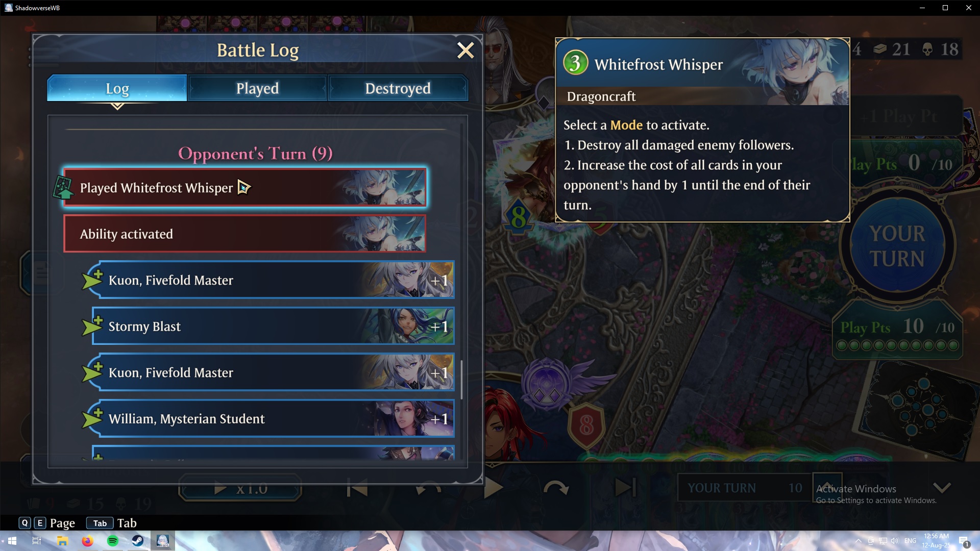This screenshot has height=551, width=980.
Task: Switch to the Played tab
Action: point(257,88)
